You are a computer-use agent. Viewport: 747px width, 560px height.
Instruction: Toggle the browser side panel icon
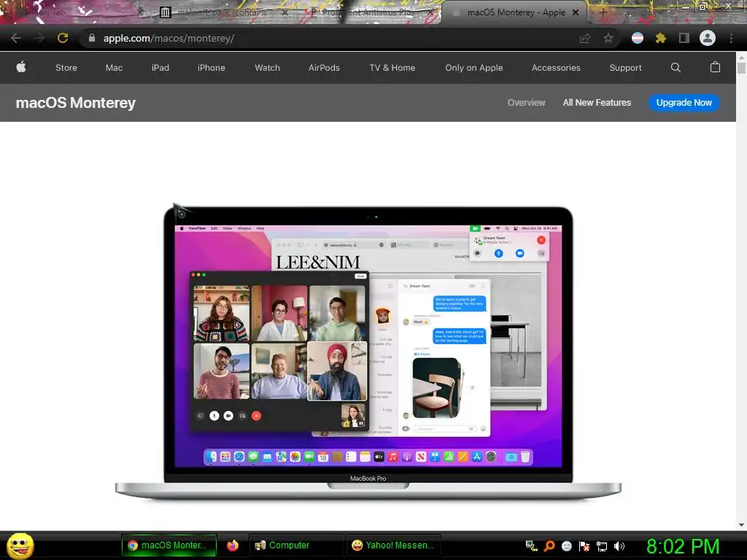click(684, 38)
